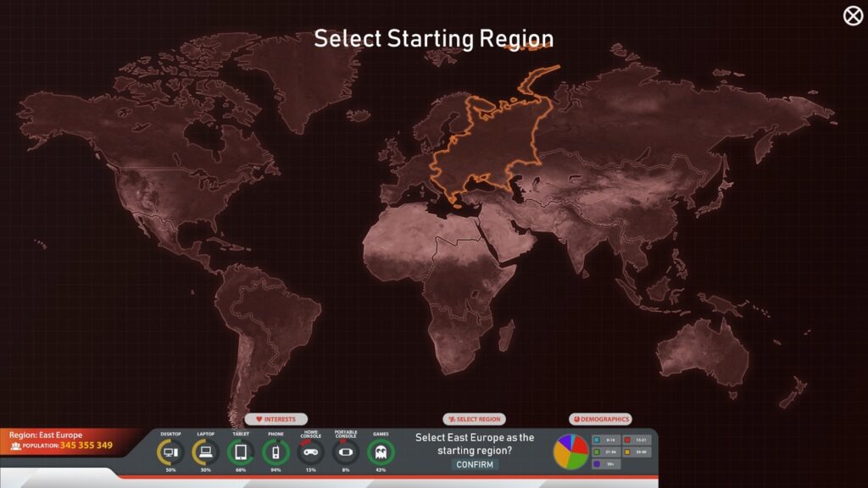This screenshot has height=488, width=868.
Task: Close the region selection screen
Action: click(x=852, y=16)
